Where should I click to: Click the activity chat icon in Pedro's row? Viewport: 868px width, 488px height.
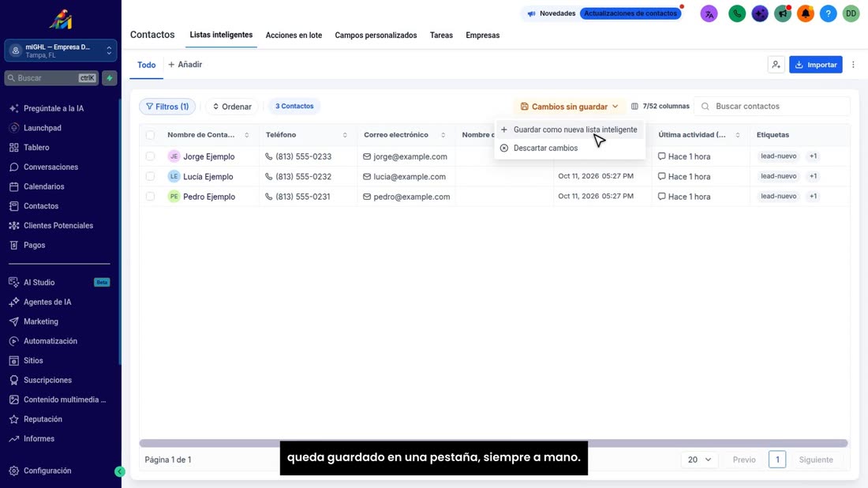click(661, 196)
